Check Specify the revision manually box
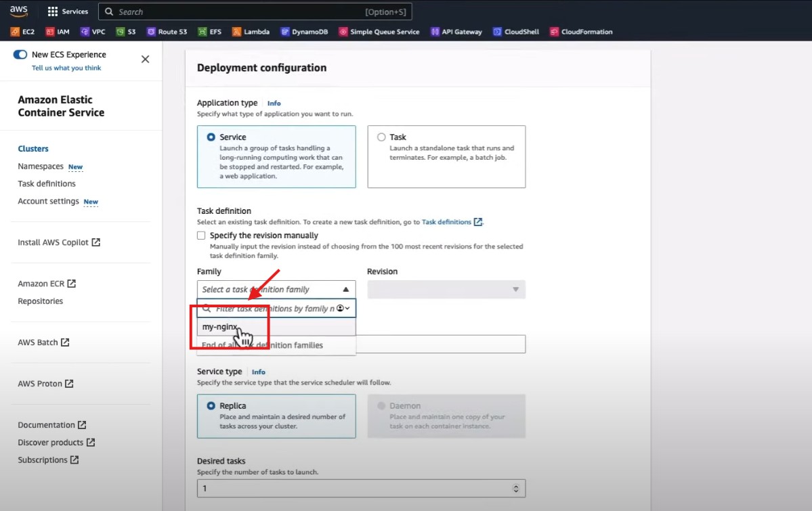The image size is (812, 511). pos(201,236)
